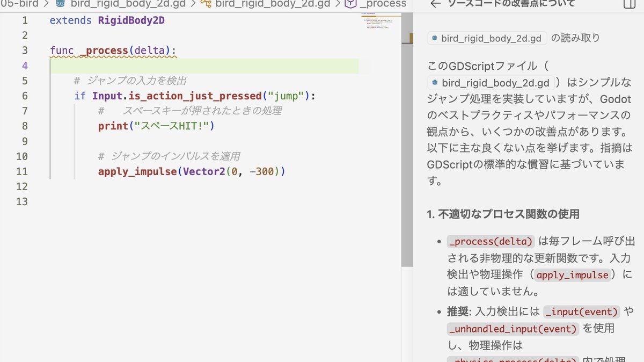The height and width of the screenshot is (362, 644).
Task: Click the print call on line 8
Action: (x=113, y=126)
